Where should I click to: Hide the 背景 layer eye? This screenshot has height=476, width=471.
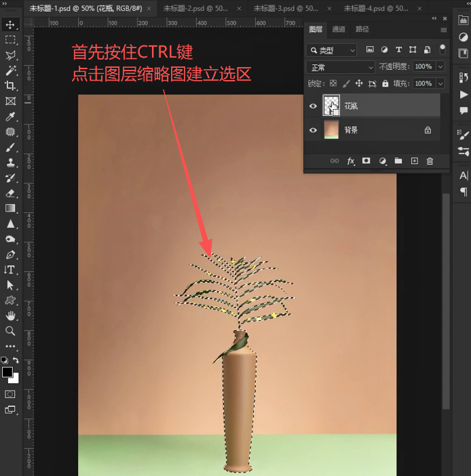click(313, 130)
